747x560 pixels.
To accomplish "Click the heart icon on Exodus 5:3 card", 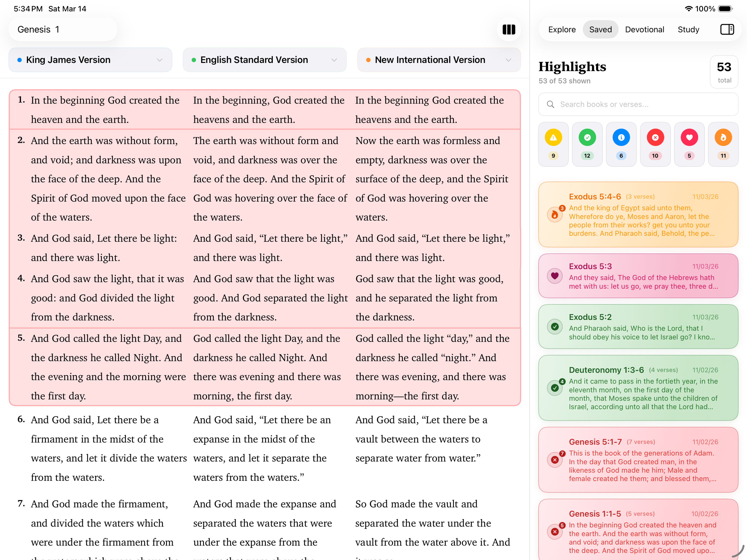I will click(x=555, y=276).
